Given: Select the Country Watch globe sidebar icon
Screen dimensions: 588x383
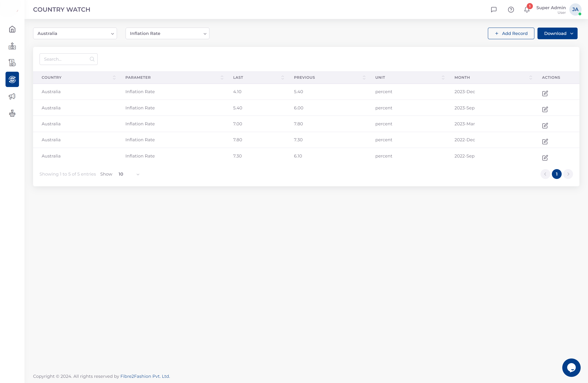Looking at the screenshot, I should 12,79.
